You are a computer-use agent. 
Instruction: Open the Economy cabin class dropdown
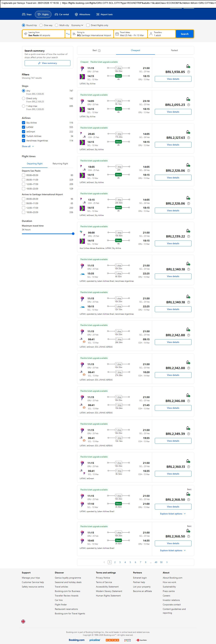coord(77,25)
